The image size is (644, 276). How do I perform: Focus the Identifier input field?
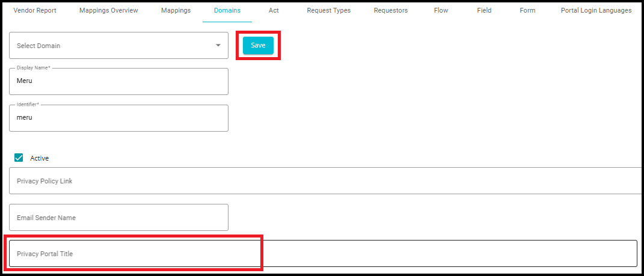[118, 118]
